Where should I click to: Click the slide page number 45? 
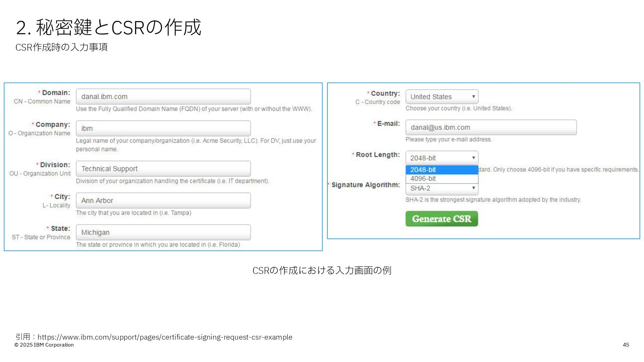click(x=626, y=345)
